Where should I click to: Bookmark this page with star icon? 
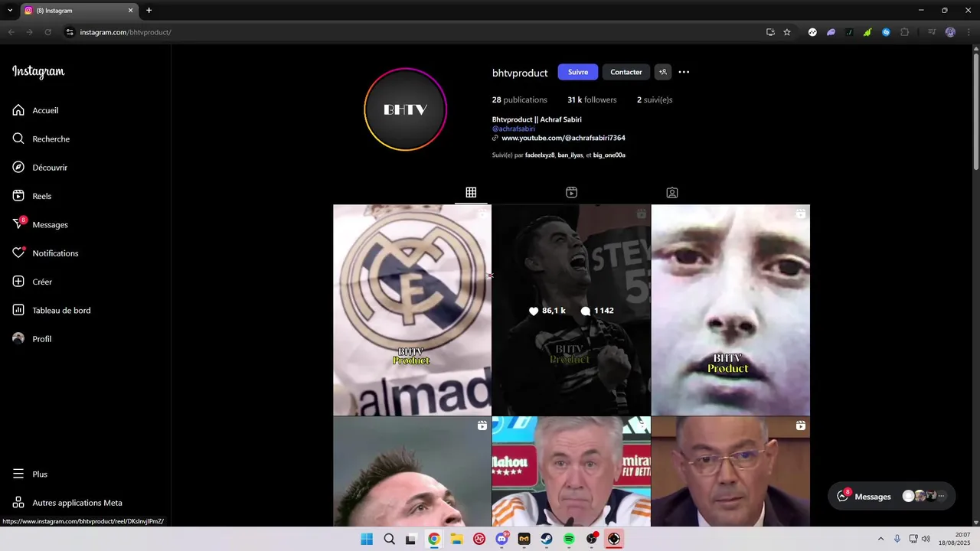[787, 32]
